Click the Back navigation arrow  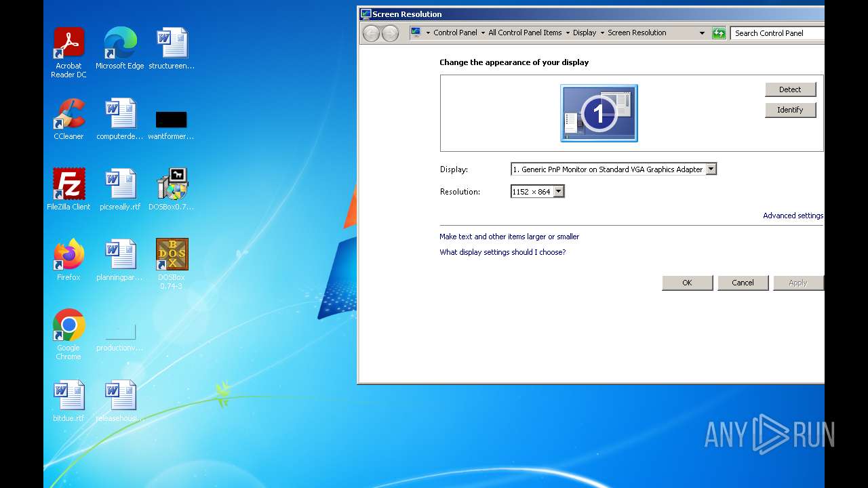pyautogui.click(x=371, y=33)
